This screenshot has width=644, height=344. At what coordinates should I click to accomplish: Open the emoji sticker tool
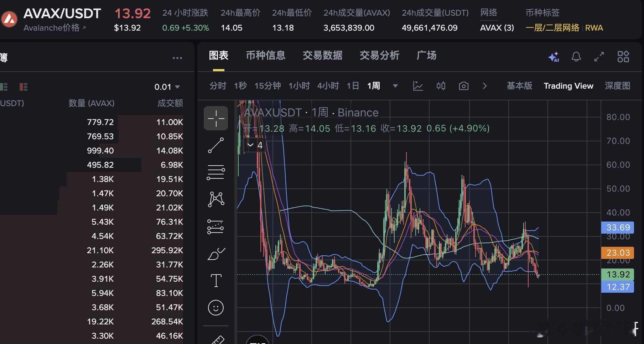[x=215, y=307]
